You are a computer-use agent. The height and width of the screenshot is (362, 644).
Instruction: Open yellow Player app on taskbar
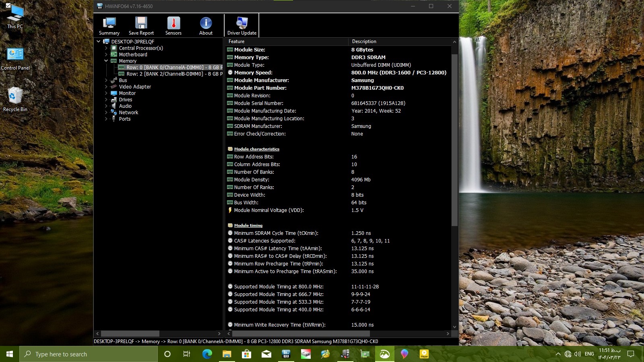click(x=424, y=354)
